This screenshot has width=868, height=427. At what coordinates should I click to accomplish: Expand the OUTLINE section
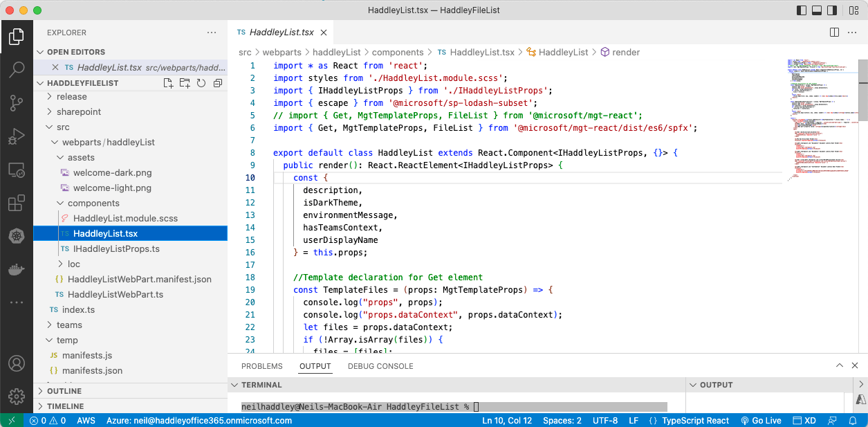tap(64, 391)
